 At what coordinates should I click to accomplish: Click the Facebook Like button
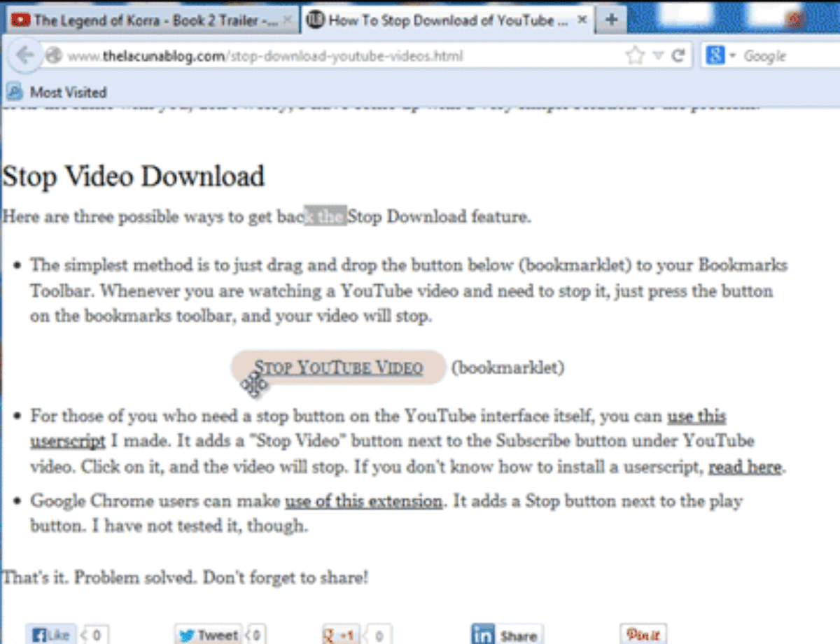pyautogui.click(x=52, y=635)
